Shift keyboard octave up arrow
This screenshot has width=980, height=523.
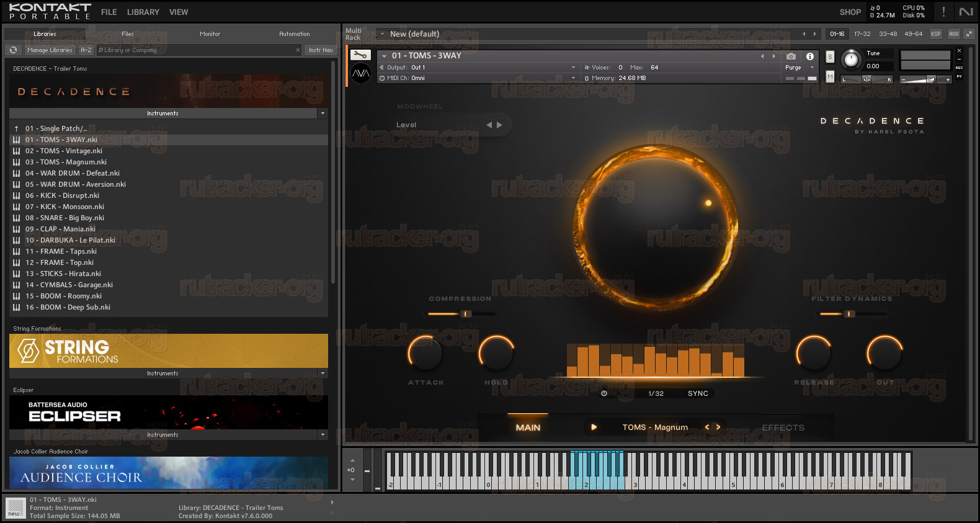(x=352, y=460)
